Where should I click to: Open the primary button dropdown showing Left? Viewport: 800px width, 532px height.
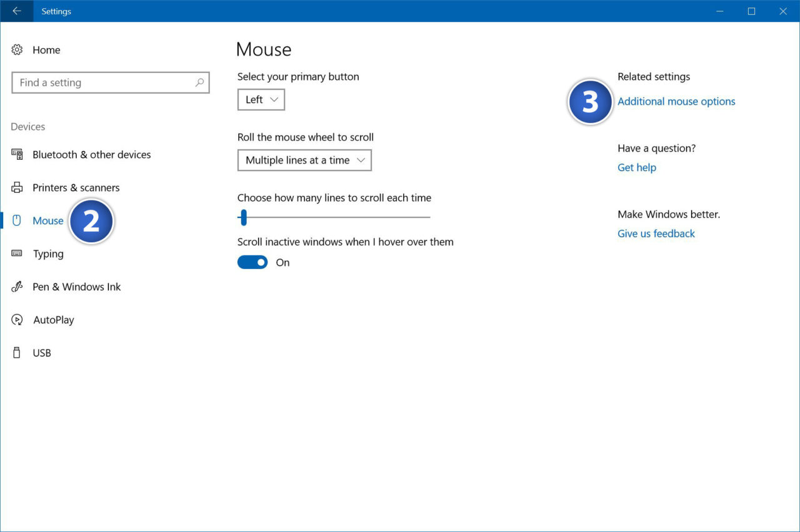point(261,99)
